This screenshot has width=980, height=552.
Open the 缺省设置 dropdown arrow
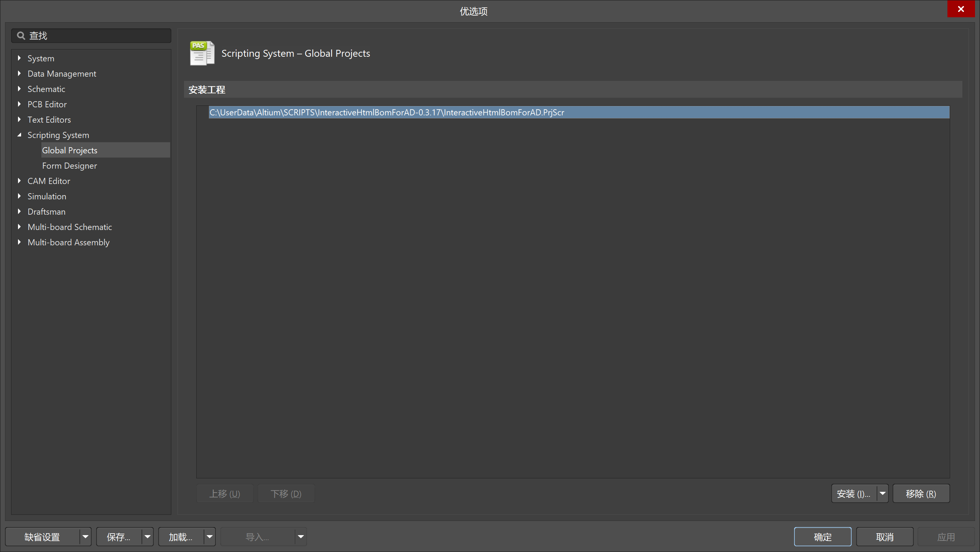[85, 537]
